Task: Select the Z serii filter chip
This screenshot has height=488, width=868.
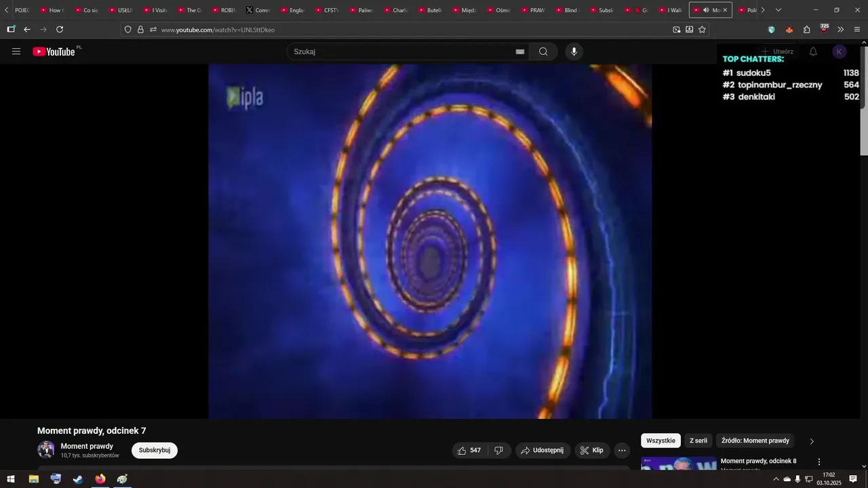Action: pyautogui.click(x=698, y=441)
